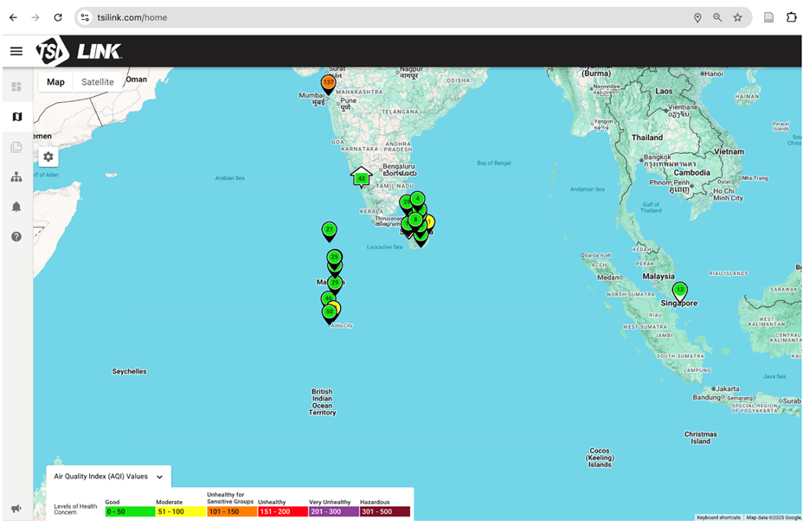This screenshot has width=803, height=532.
Task: Click the TSI Link logo
Action: pyautogui.click(x=79, y=51)
